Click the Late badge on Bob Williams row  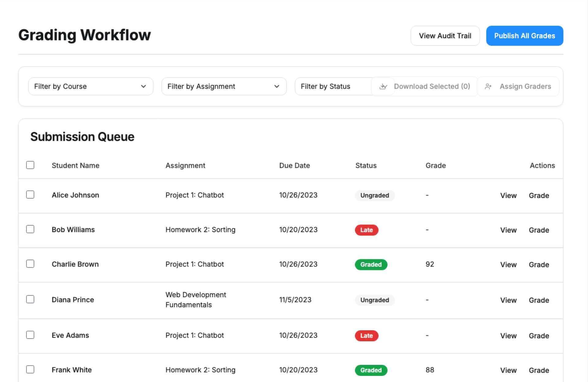[x=366, y=230]
